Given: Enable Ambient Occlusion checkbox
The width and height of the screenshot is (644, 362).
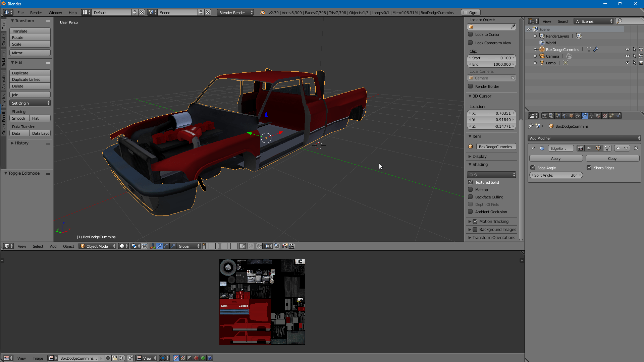Looking at the screenshot, I should (470, 212).
